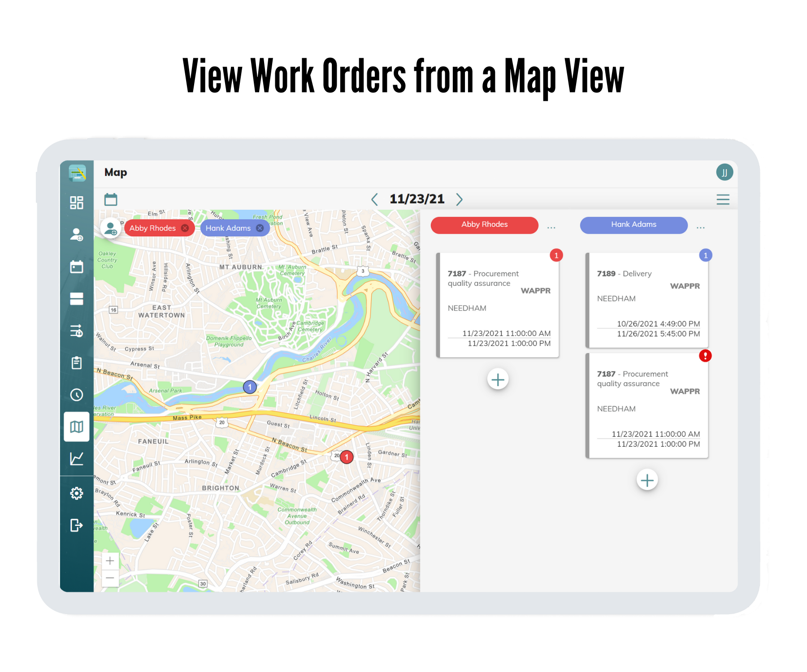Open the date picker calendar icon

coord(111,199)
